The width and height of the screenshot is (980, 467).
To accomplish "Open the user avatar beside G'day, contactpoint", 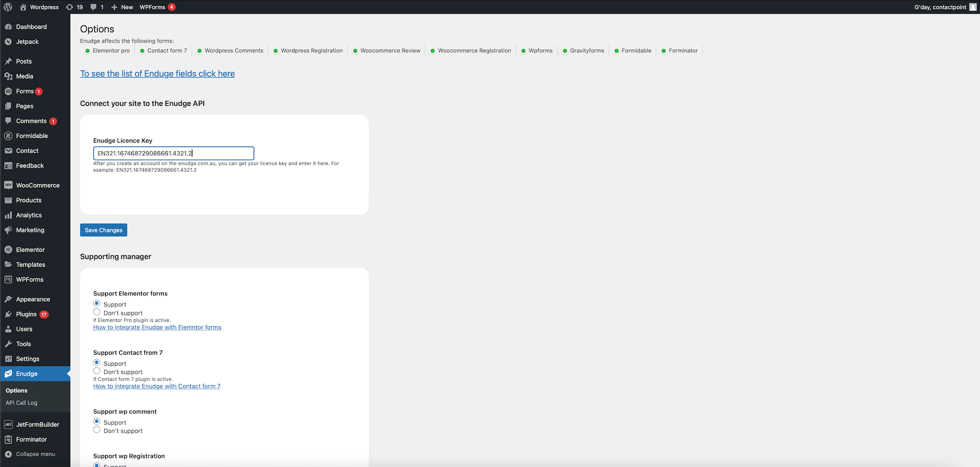I will tap(973, 7).
